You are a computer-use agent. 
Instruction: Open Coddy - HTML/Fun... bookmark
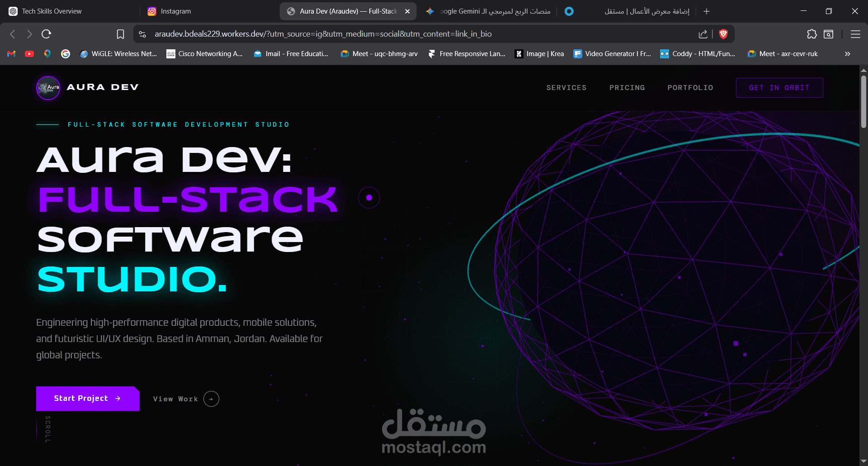tap(698, 54)
